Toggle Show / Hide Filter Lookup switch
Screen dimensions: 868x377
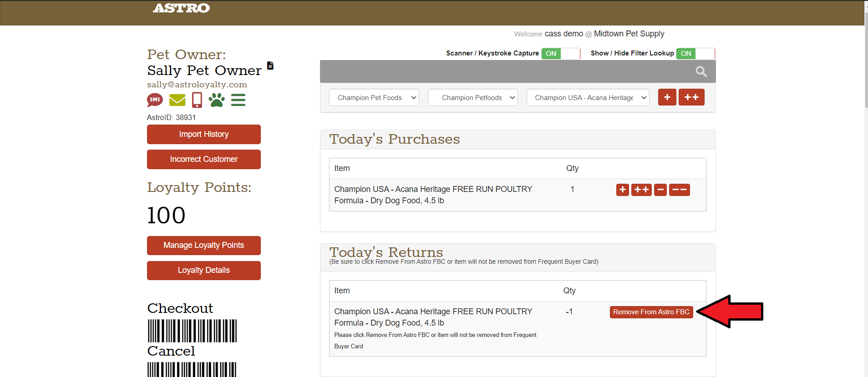coord(695,53)
